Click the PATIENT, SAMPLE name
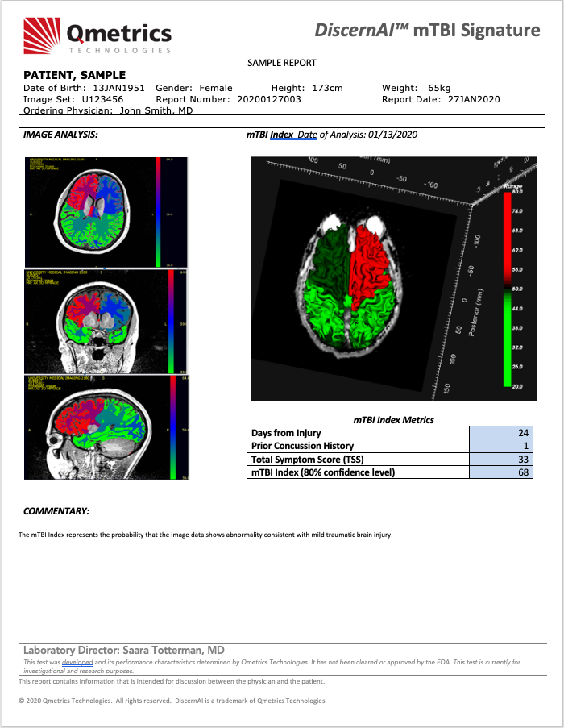Image resolution: width=564 pixels, height=728 pixels. tap(75, 75)
